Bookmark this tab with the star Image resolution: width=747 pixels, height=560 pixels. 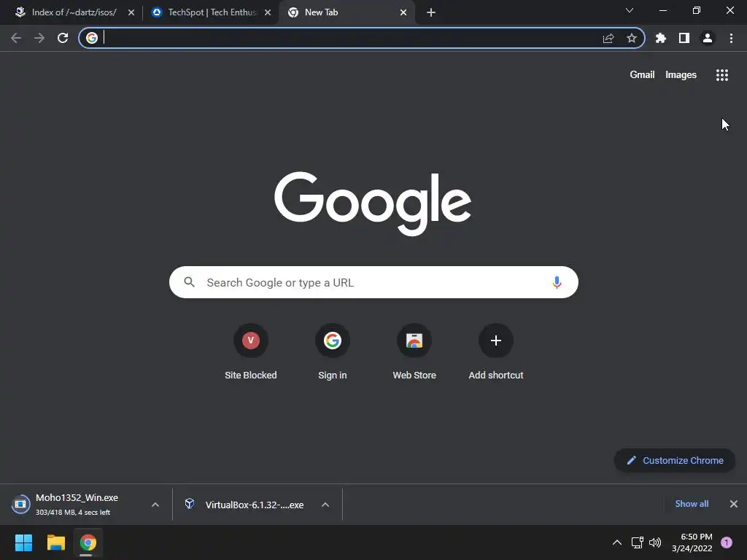click(632, 38)
